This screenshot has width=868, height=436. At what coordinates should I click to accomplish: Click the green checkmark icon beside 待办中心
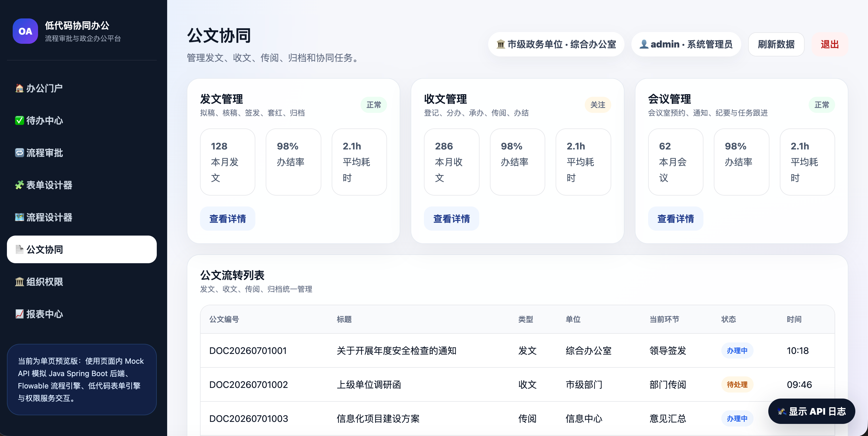(x=20, y=121)
